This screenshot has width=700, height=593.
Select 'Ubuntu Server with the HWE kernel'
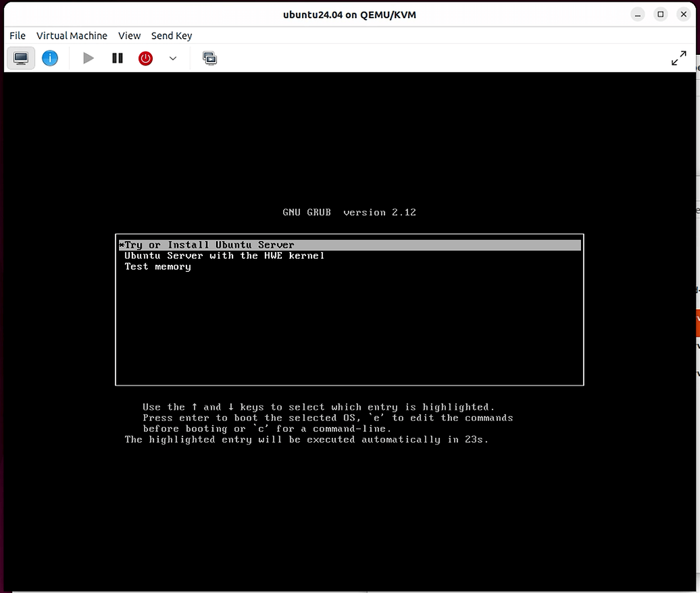(224, 256)
